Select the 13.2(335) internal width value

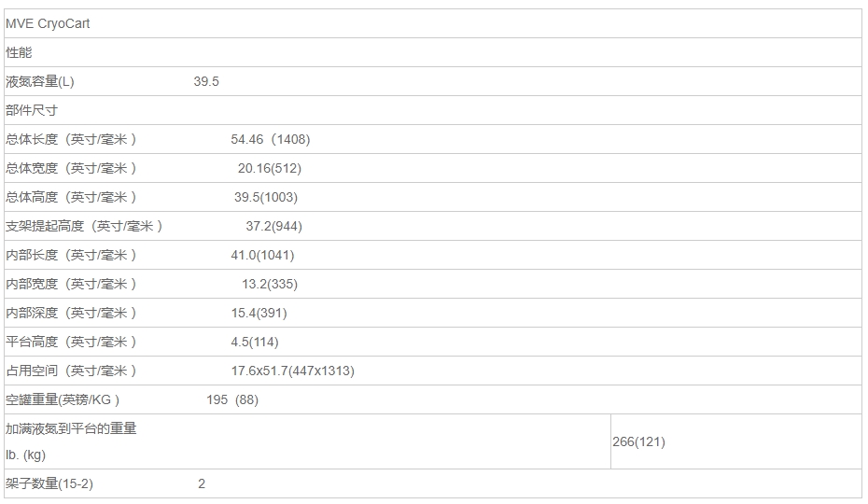click(x=270, y=284)
